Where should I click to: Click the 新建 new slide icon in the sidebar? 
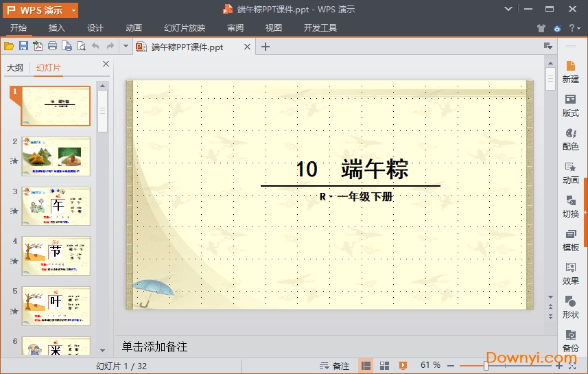[x=570, y=72]
